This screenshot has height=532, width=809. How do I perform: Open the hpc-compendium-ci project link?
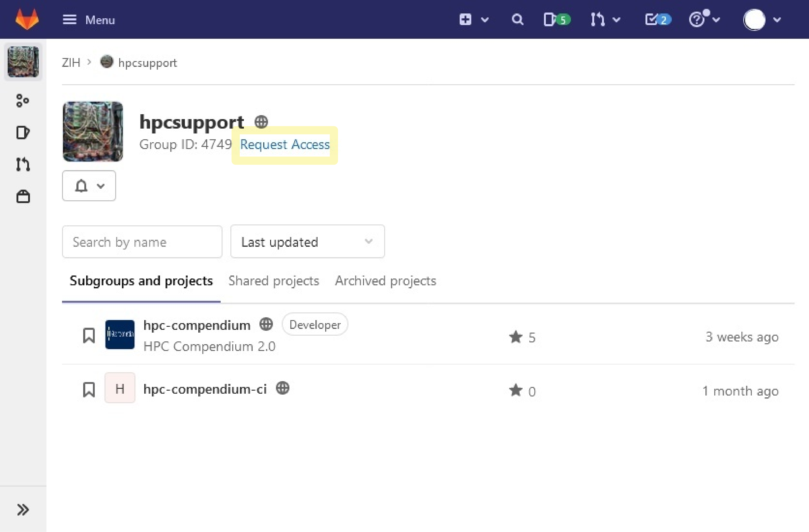pos(205,389)
